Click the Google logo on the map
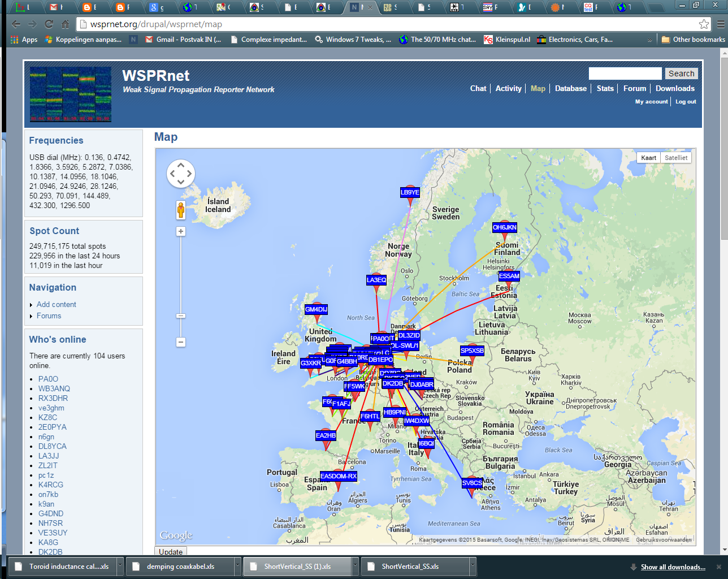The image size is (728, 579). click(x=176, y=534)
